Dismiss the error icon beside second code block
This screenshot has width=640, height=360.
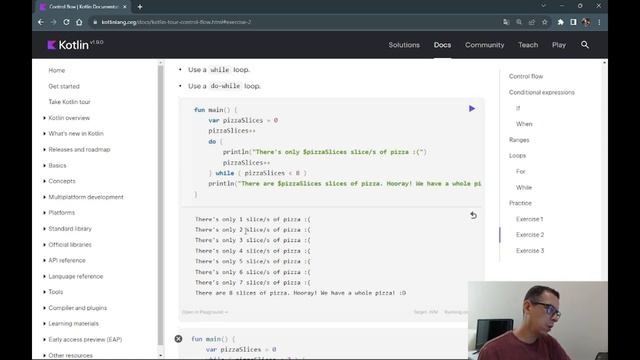[178, 339]
